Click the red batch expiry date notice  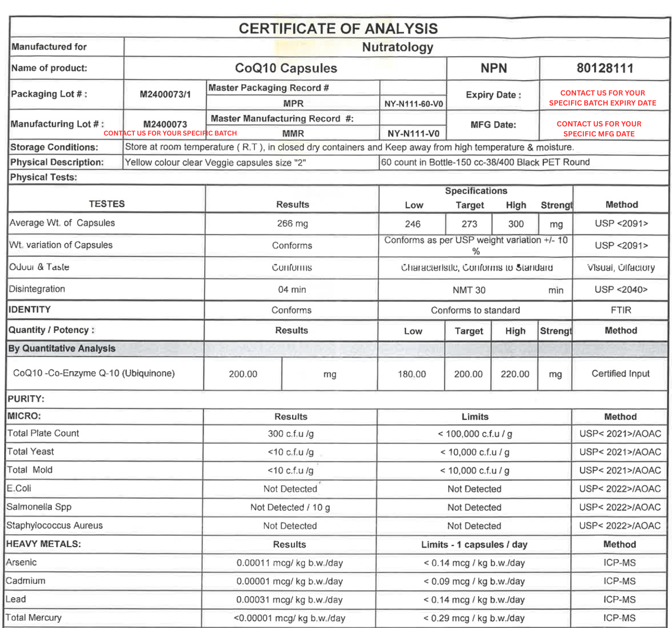pyautogui.click(x=602, y=98)
